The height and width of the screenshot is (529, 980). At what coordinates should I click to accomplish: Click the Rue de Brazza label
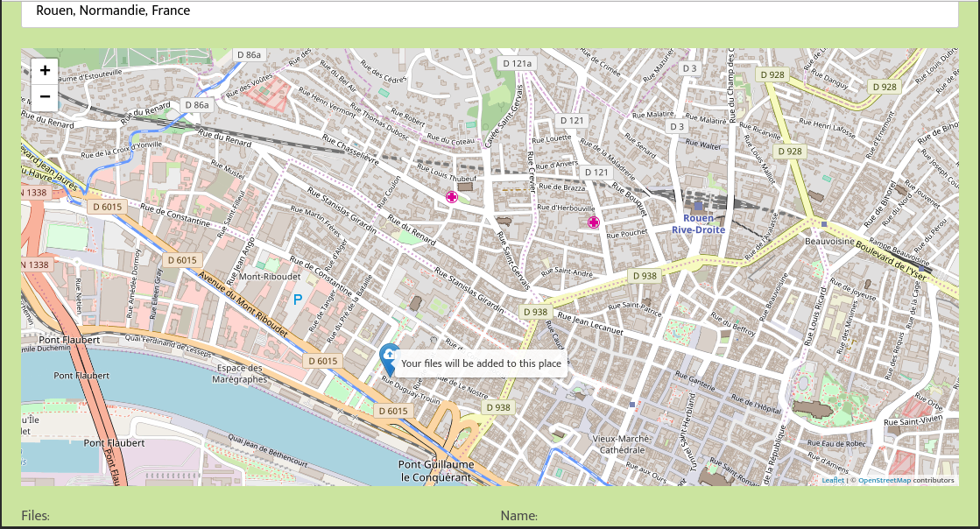tap(562, 187)
